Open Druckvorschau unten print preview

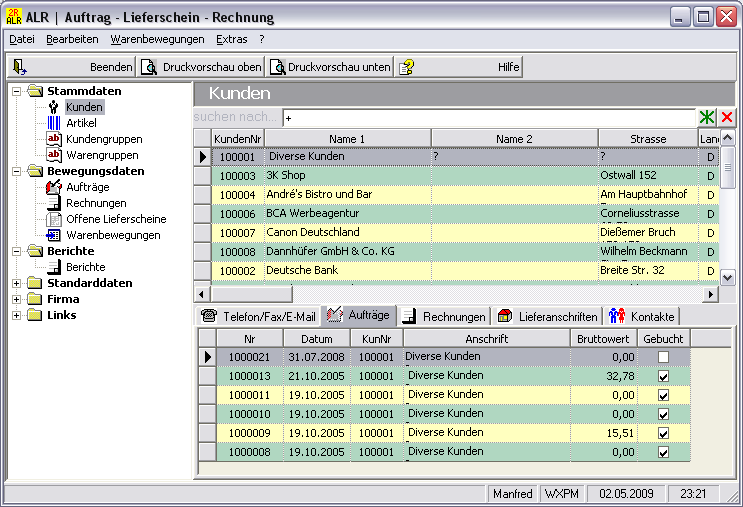point(330,67)
